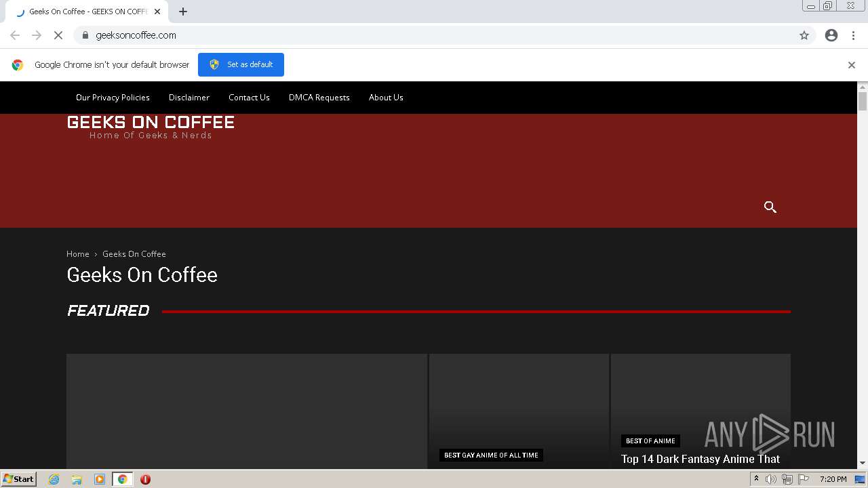Image resolution: width=868 pixels, height=488 pixels.
Task: Click the browser forward arrow
Action: (37, 35)
